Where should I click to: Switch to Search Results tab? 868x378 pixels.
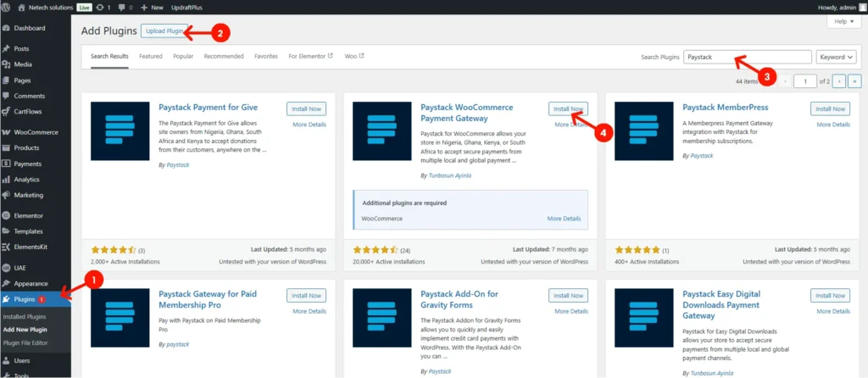[x=109, y=57]
